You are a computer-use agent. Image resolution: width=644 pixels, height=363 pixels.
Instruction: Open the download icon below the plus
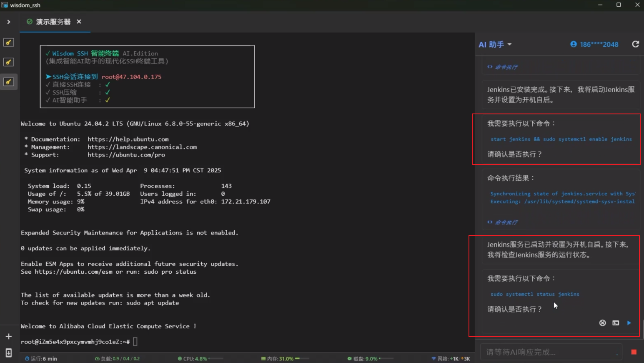pyautogui.click(x=9, y=353)
